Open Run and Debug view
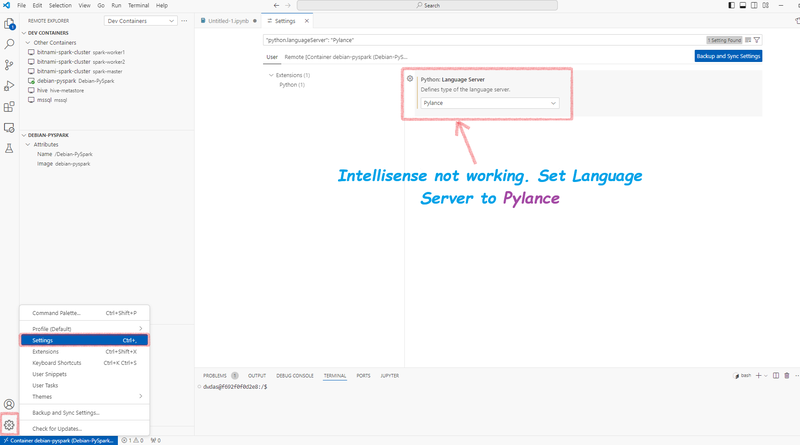Viewport: 800px width, 445px height. tap(9, 86)
